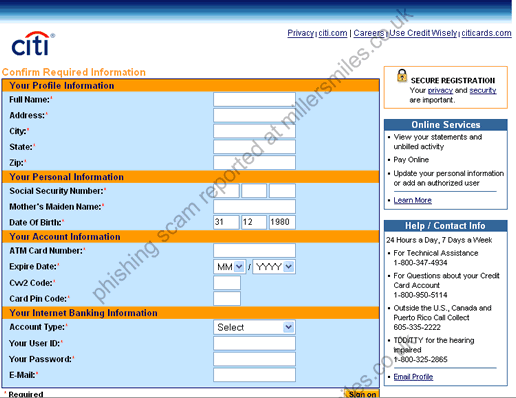Go to the citi.com header link
Viewport: 516px width, 398px height.
(333, 33)
